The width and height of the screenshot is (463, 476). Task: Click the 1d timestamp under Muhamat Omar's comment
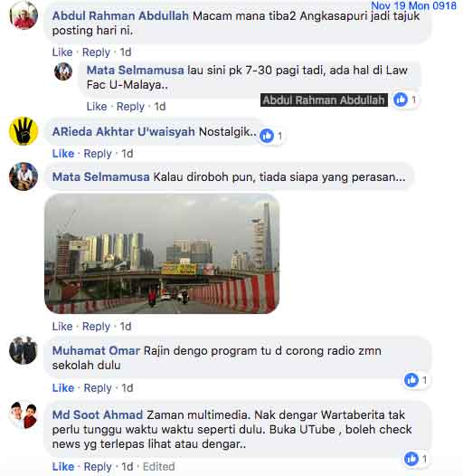coord(128,388)
